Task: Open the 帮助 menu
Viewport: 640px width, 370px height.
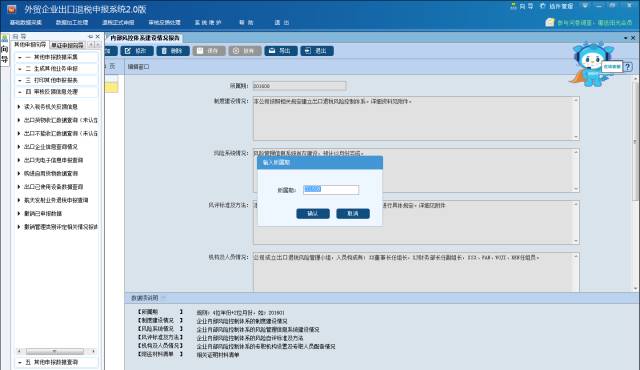Action: pyautogui.click(x=246, y=22)
